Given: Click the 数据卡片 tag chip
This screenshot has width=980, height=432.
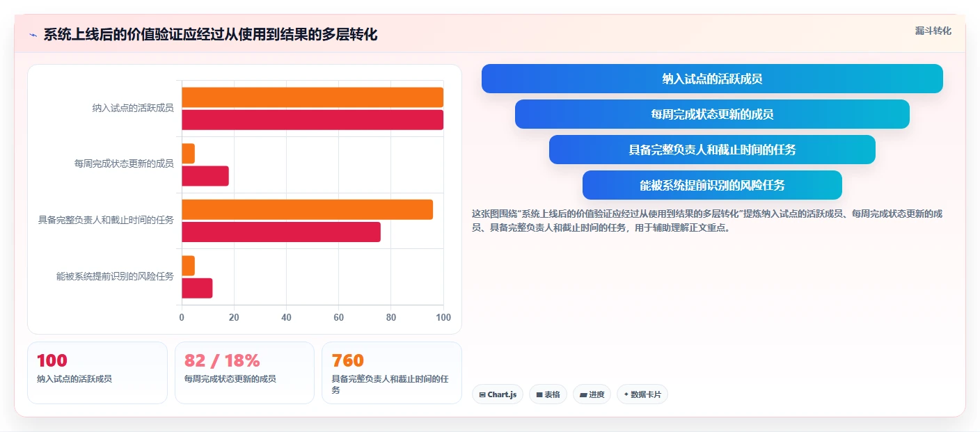Looking at the screenshot, I should point(642,394).
